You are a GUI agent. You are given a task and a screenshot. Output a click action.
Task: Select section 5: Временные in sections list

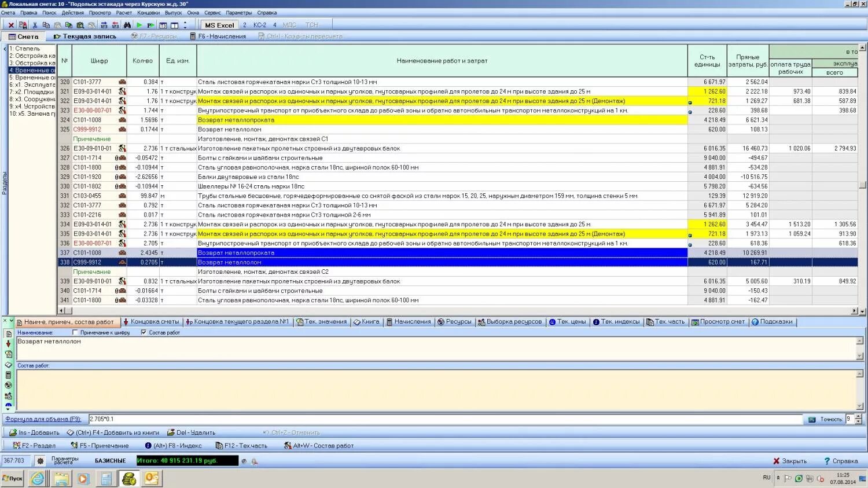click(32, 78)
